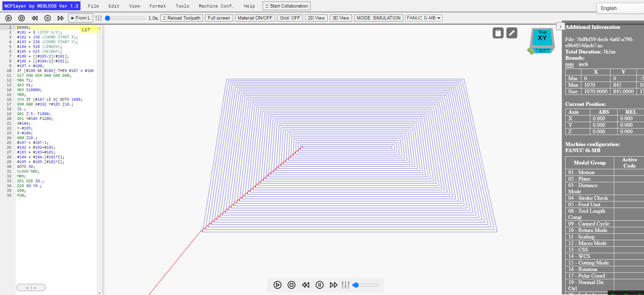Open the Tools menu
The width and height of the screenshot is (644, 295).
(182, 6)
